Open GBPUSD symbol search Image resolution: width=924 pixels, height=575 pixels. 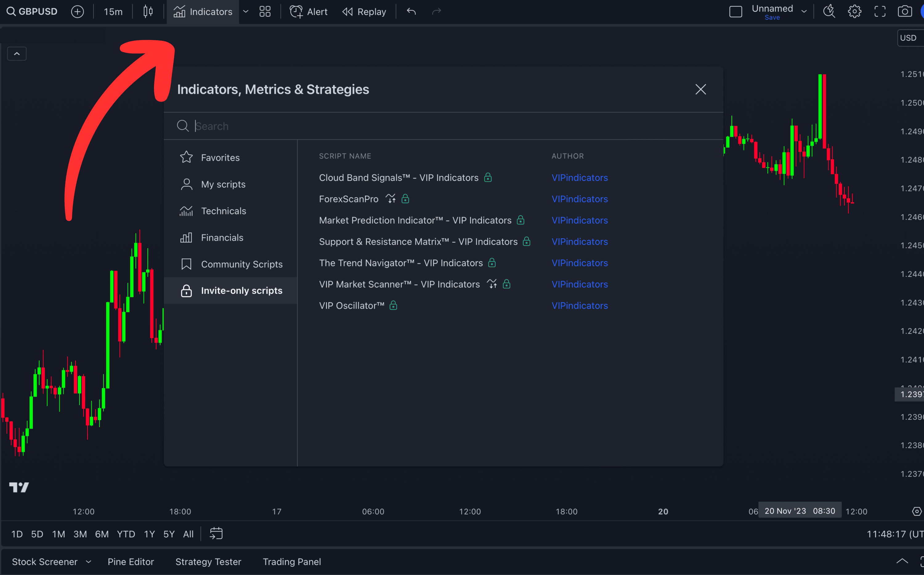[32, 12]
